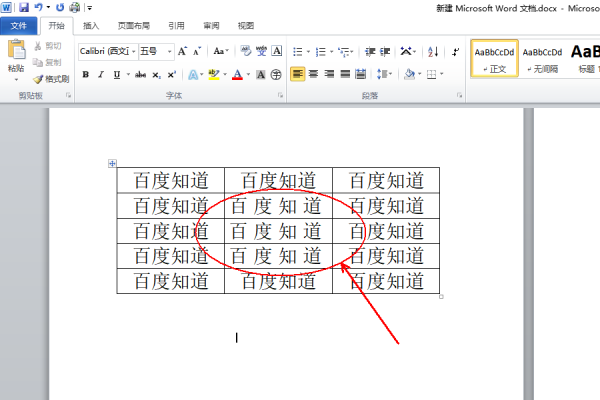The width and height of the screenshot is (600, 400).
Task: Shrink font size with the small A button
Action: pyautogui.click(x=197, y=51)
